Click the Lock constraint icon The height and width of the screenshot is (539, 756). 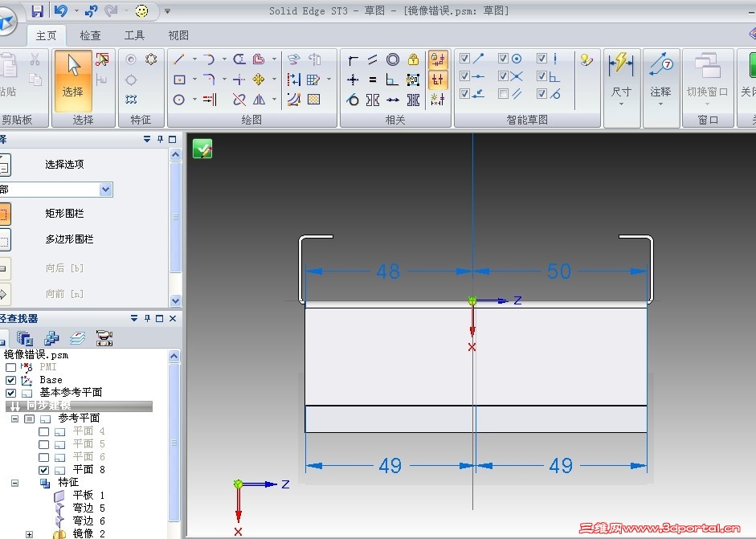413,59
